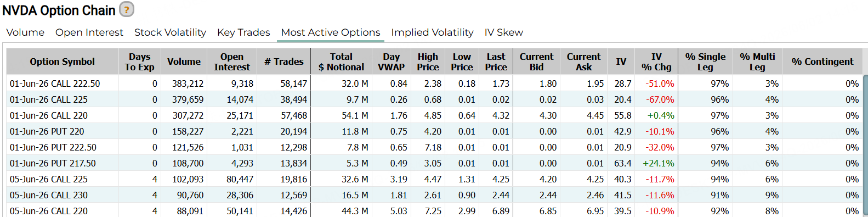The image size is (868, 217).
Task: Open the Open Interest tab
Action: [89, 32]
